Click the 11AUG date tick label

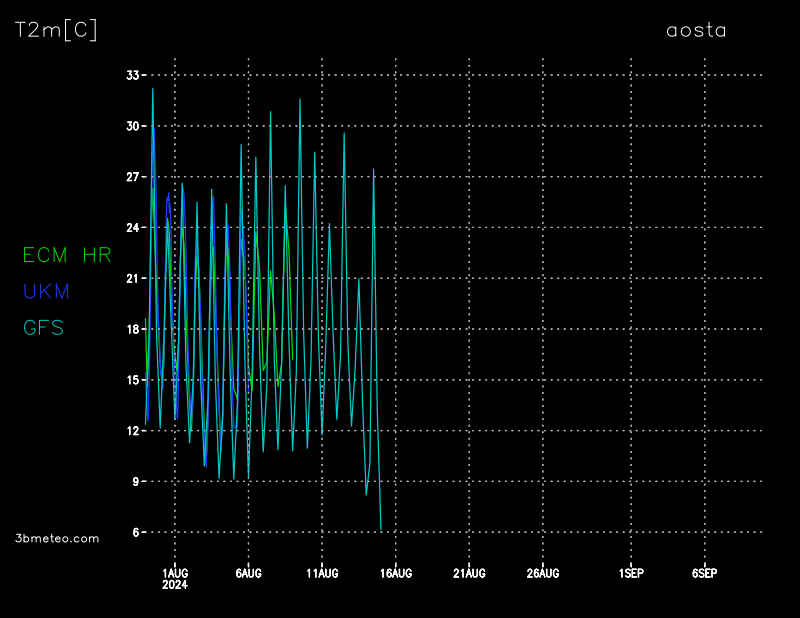click(x=322, y=573)
